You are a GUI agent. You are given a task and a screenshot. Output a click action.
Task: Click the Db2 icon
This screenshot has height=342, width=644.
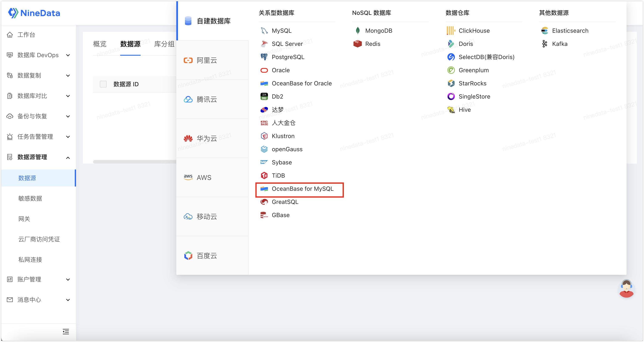click(x=264, y=96)
